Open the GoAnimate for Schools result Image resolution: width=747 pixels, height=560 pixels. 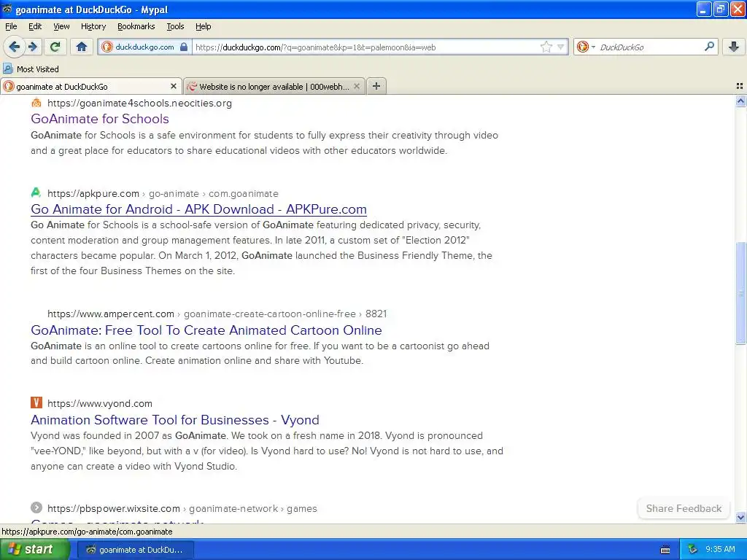99,119
